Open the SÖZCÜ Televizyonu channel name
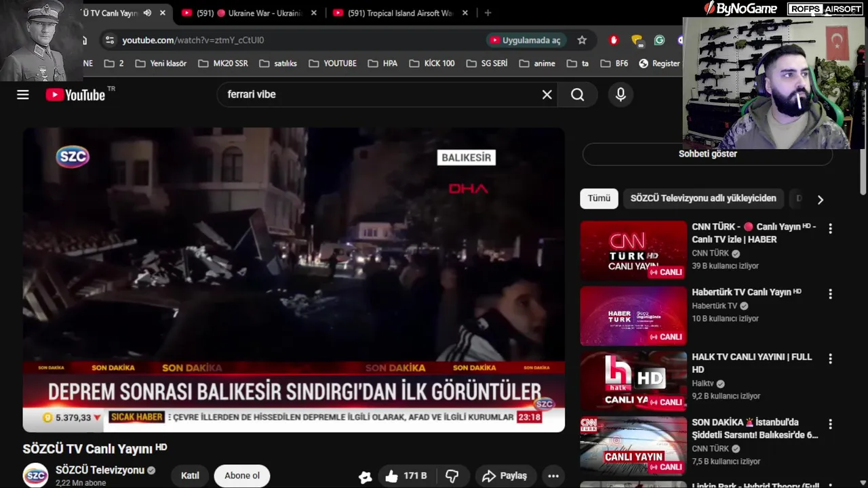The height and width of the screenshot is (488, 868). [100, 470]
